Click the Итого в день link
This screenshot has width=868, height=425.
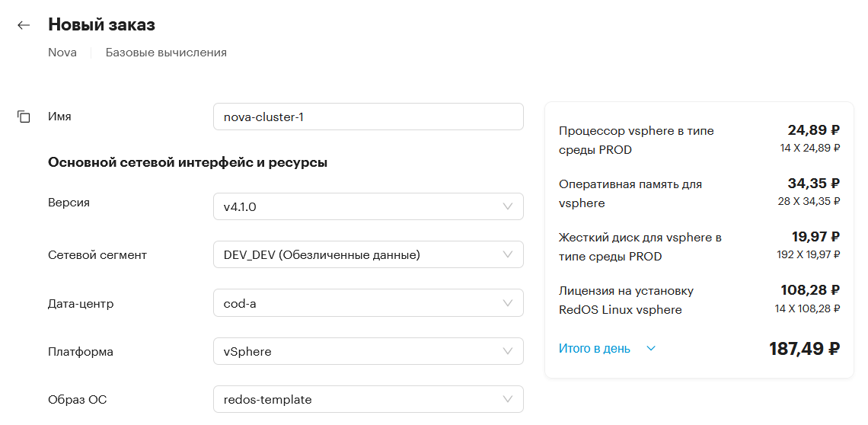point(594,349)
